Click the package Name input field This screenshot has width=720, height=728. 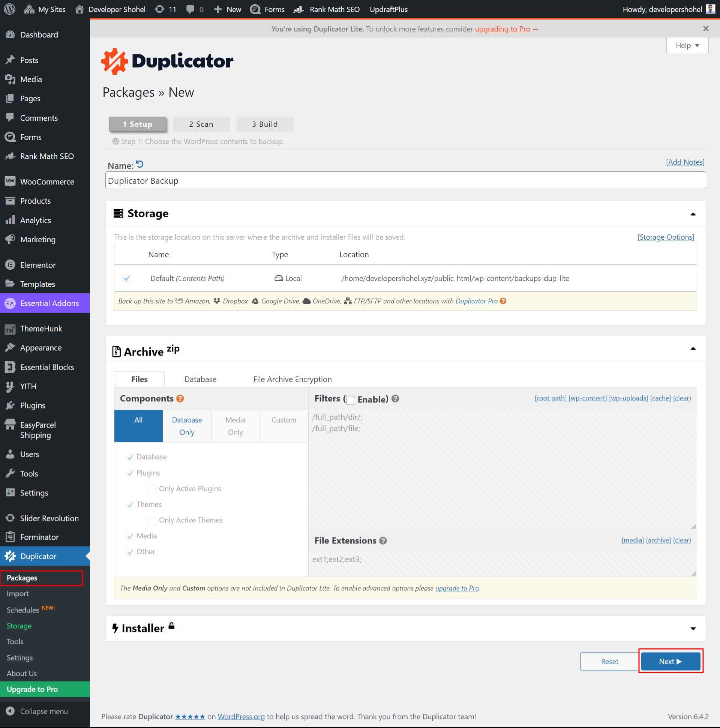point(405,180)
